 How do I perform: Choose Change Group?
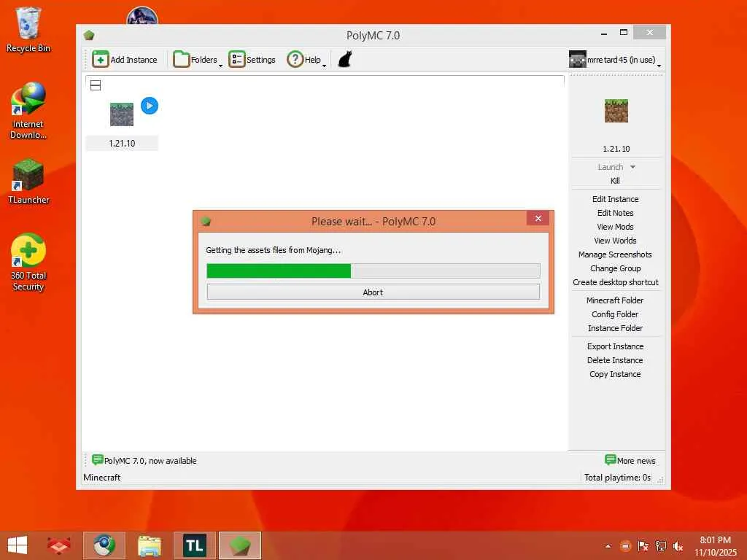[615, 268]
